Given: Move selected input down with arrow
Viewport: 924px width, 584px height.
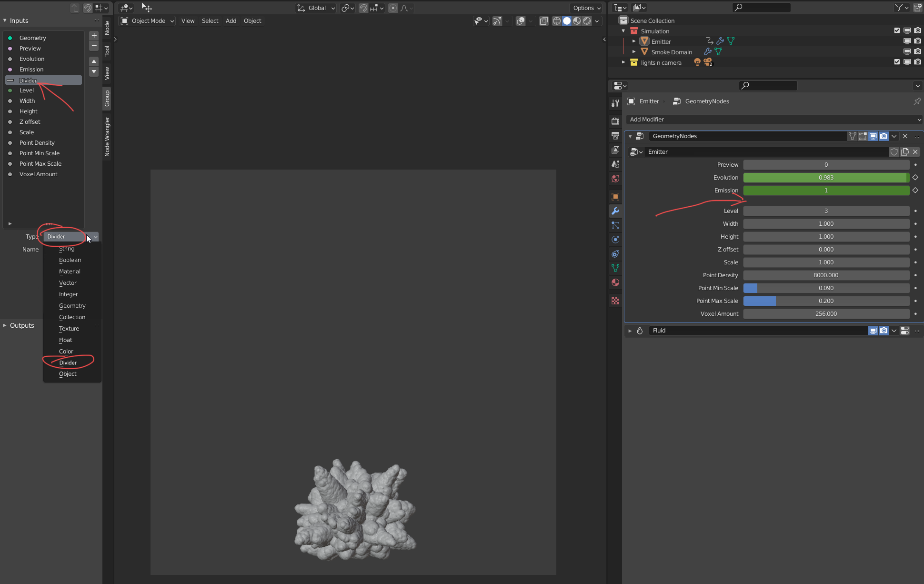Looking at the screenshot, I should click(x=94, y=72).
